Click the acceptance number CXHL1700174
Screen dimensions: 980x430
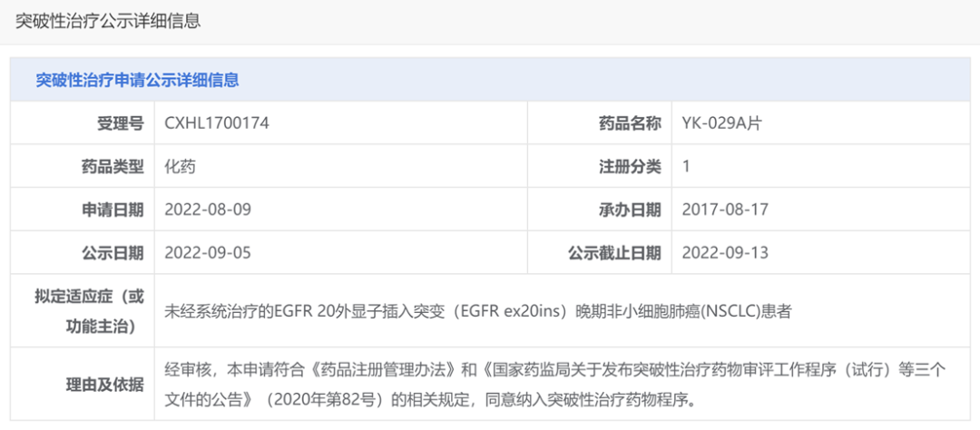point(217,123)
